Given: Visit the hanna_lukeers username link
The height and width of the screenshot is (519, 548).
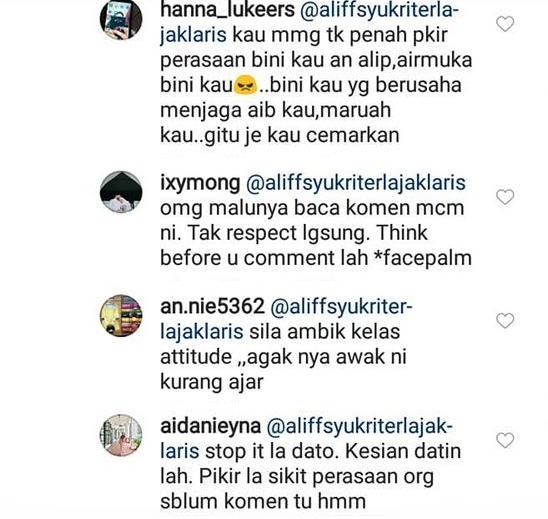Looking at the screenshot, I should point(228,10).
